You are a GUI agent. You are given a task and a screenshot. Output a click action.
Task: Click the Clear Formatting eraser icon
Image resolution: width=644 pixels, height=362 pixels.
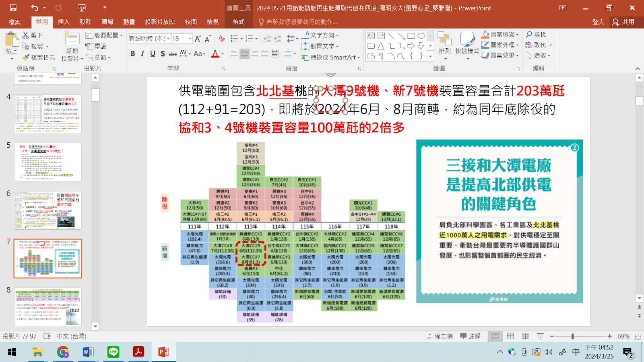pos(221,39)
